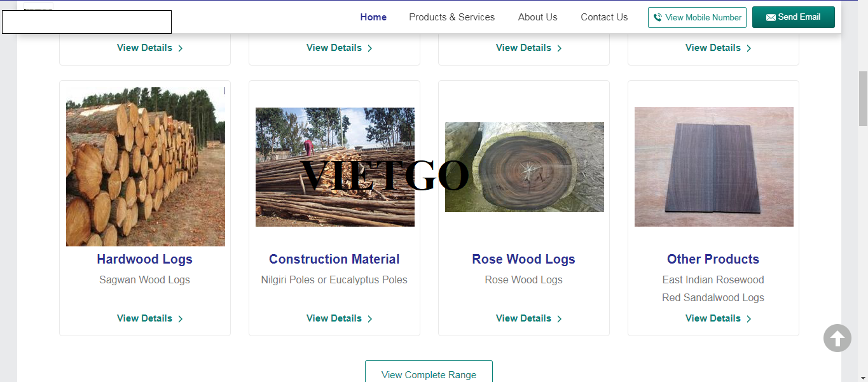Click the East Indian Rosewood link
The height and width of the screenshot is (382, 868).
click(x=713, y=279)
